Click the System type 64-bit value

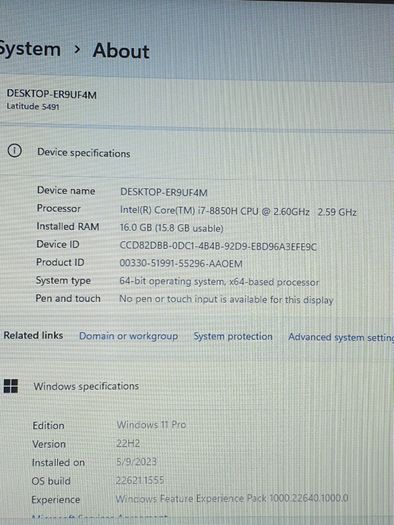[x=219, y=282]
